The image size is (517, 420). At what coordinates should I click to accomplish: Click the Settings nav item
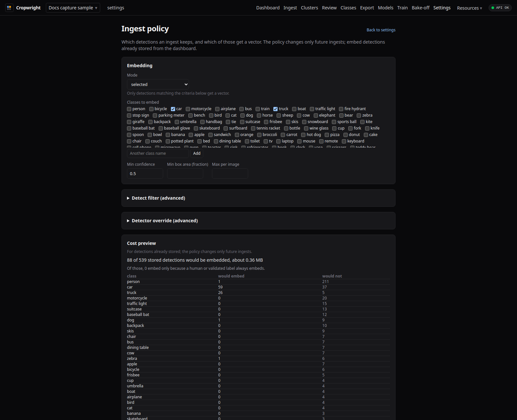pyautogui.click(x=442, y=8)
